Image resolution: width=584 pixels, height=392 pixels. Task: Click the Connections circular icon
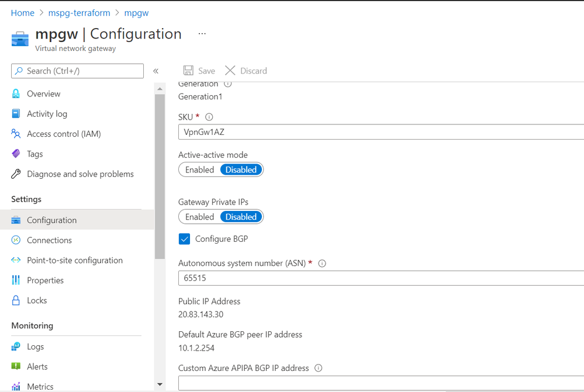[x=16, y=240]
